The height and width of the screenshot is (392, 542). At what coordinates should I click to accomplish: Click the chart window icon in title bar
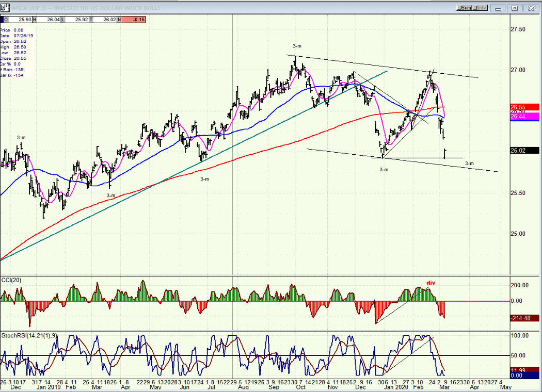click(5, 8)
